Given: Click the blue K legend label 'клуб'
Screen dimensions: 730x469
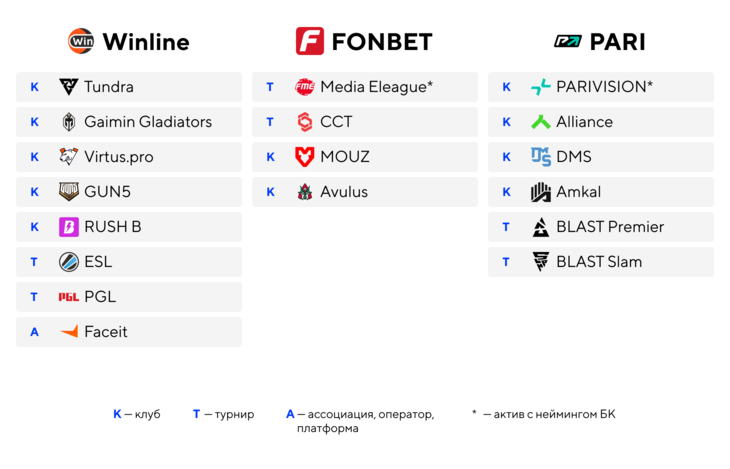Looking at the screenshot, I should click(x=137, y=414).
